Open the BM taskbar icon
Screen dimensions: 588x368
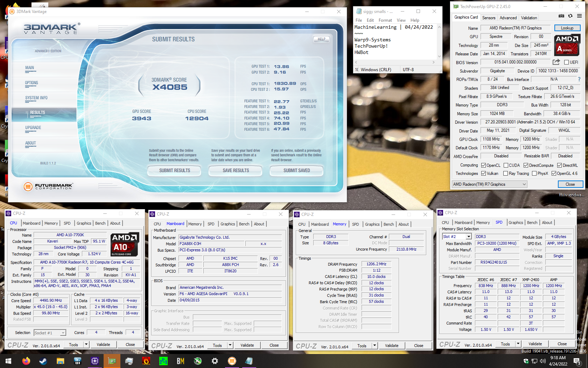pyautogui.click(x=181, y=361)
